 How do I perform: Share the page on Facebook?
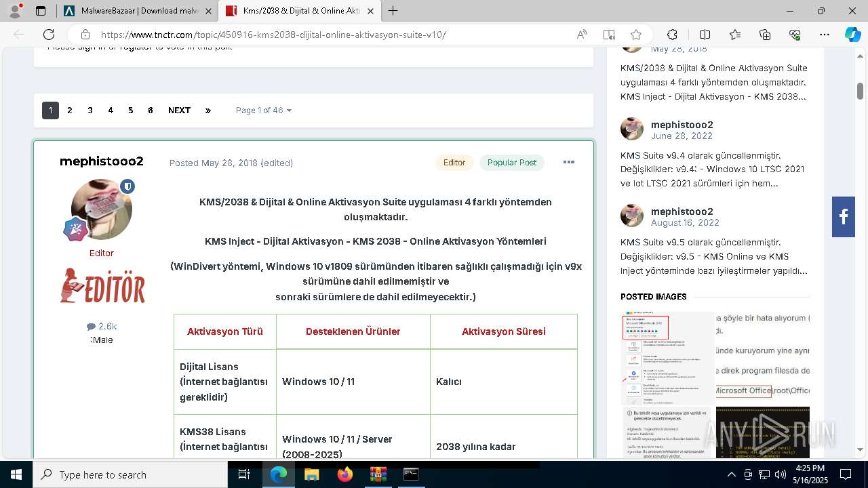pyautogui.click(x=844, y=217)
